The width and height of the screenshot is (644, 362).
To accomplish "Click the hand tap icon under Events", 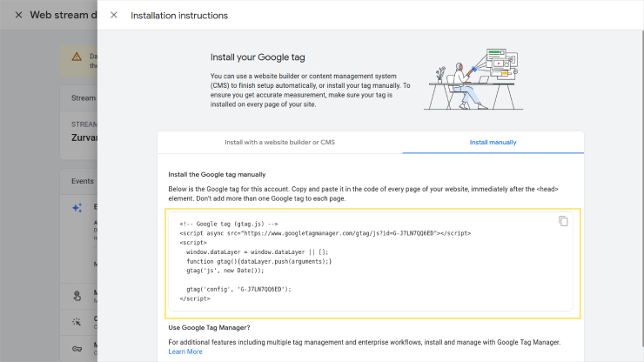I will (77, 294).
